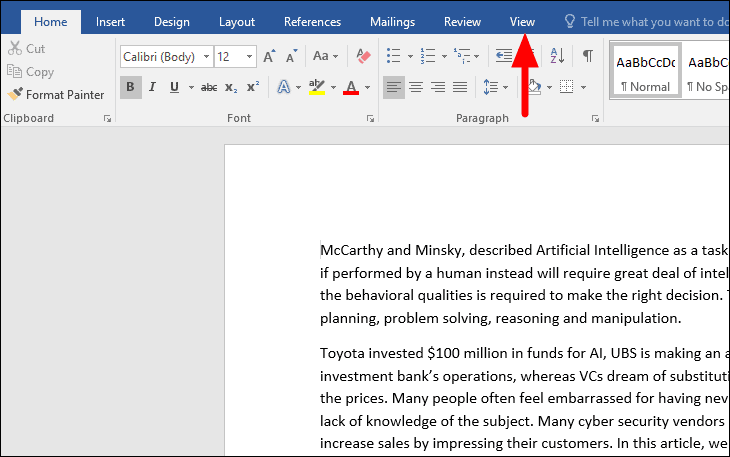Open the View ribbon tab

522,21
